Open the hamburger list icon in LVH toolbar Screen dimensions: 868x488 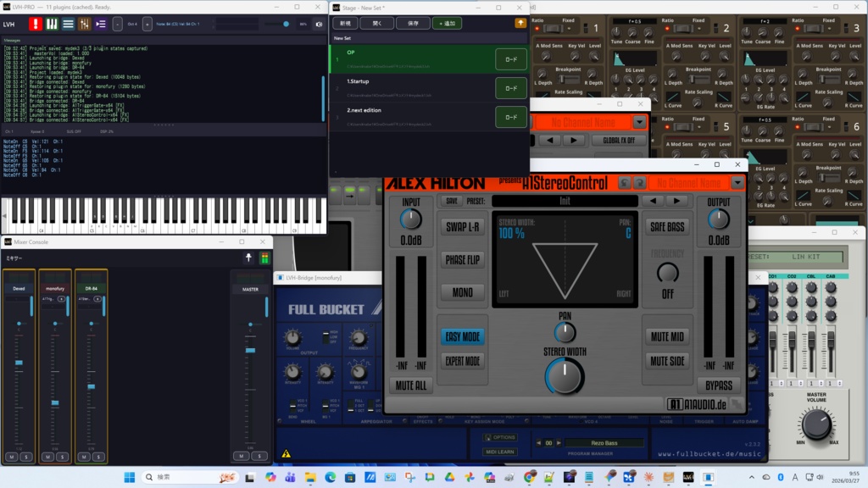68,24
